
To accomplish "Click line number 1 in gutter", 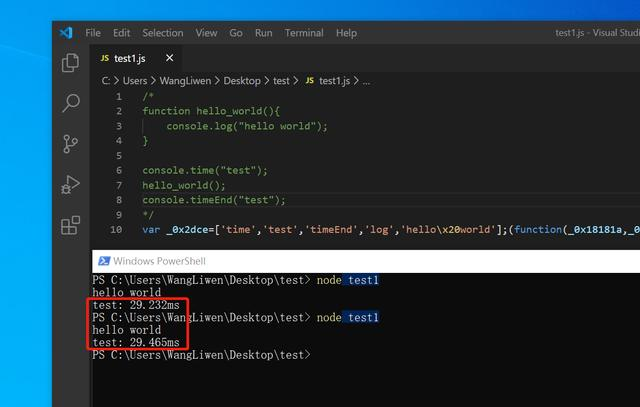I will 119,96.
